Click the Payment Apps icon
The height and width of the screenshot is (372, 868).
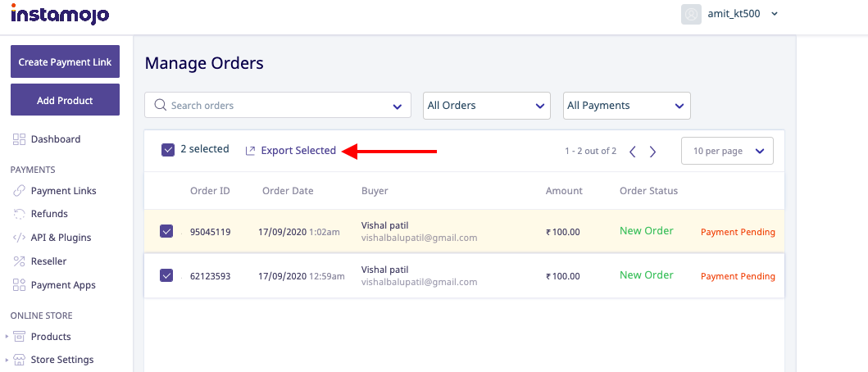coord(19,286)
